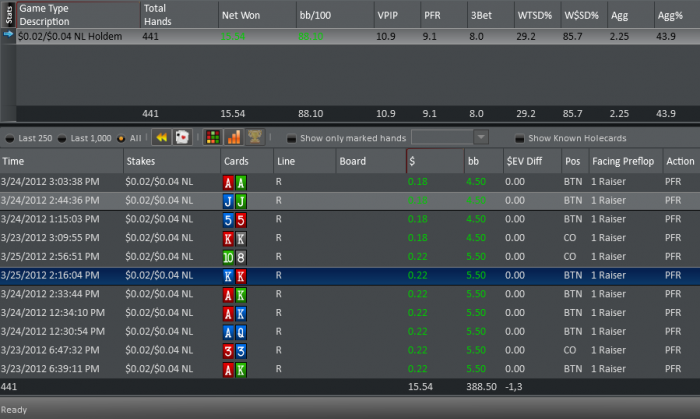Click the WTSD% column header

tap(538, 15)
